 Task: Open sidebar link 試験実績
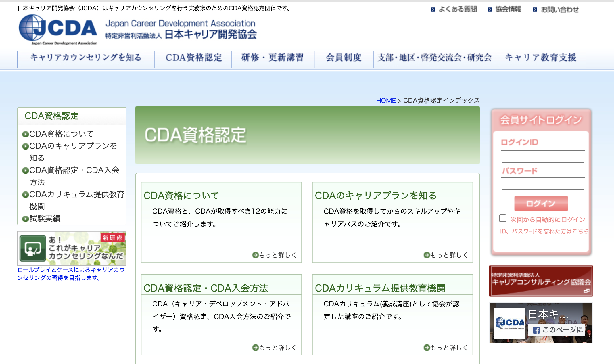click(x=45, y=219)
